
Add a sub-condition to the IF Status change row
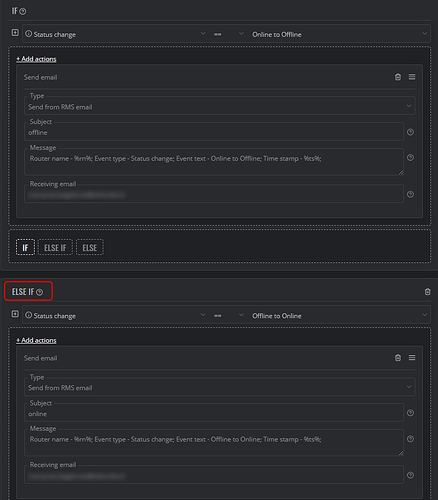pos(15,33)
